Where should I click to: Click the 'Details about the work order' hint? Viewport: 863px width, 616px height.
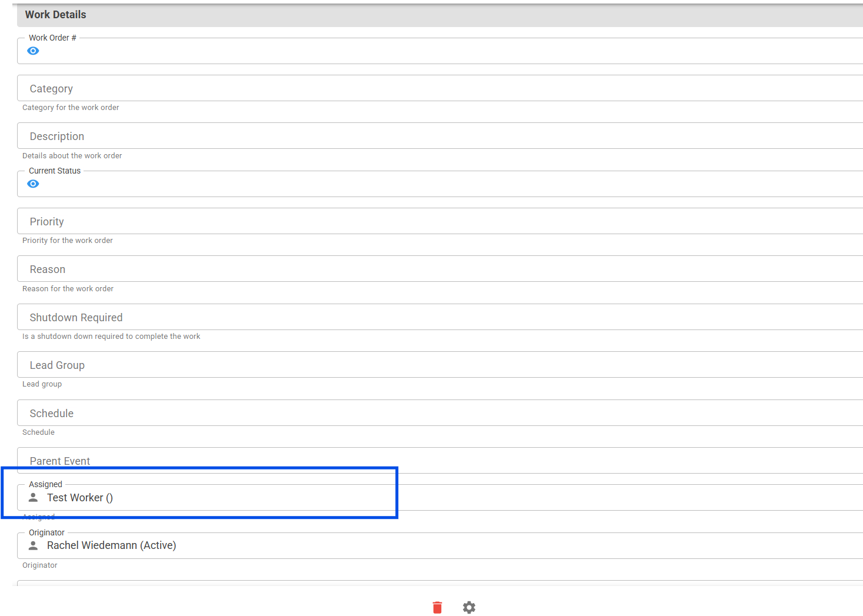(72, 156)
